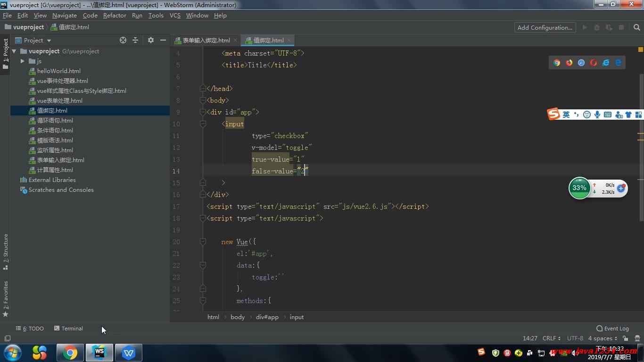This screenshot has width=644, height=362.
Task: Click the vueproject breadcrumb in navigation bar
Action: (x=24, y=27)
